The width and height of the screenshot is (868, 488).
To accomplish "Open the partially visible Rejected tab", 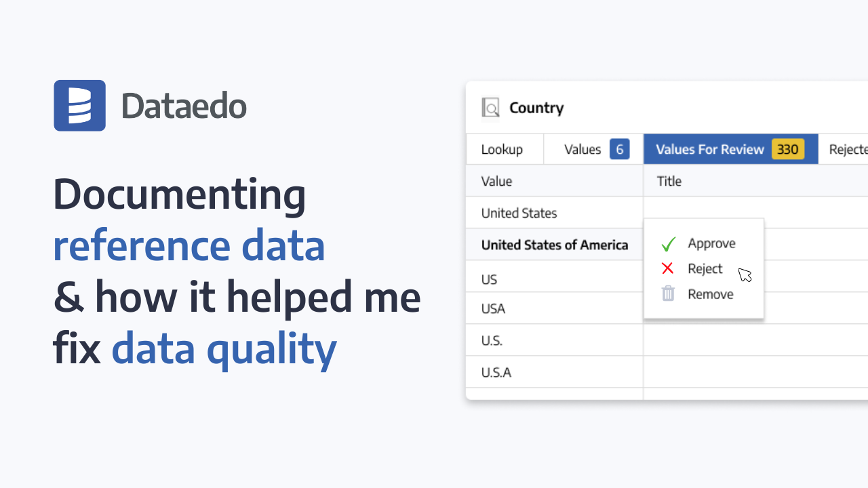I will pyautogui.click(x=848, y=150).
